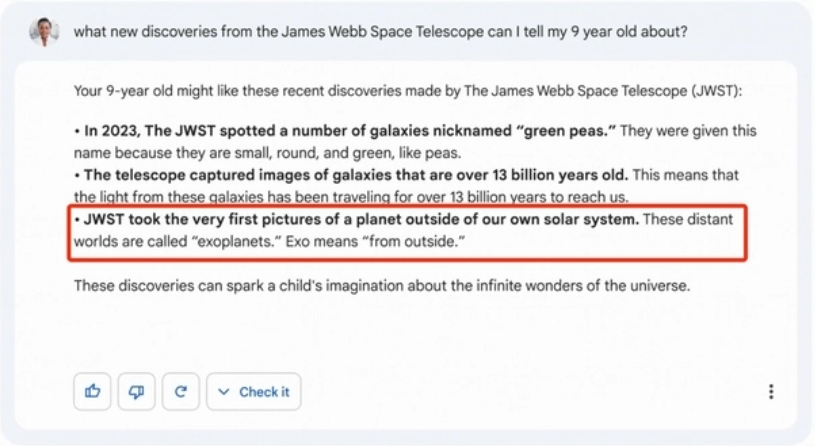Click the user profile avatar
Image resolution: width=815 pixels, height=446 pixels.
[43, 30]
